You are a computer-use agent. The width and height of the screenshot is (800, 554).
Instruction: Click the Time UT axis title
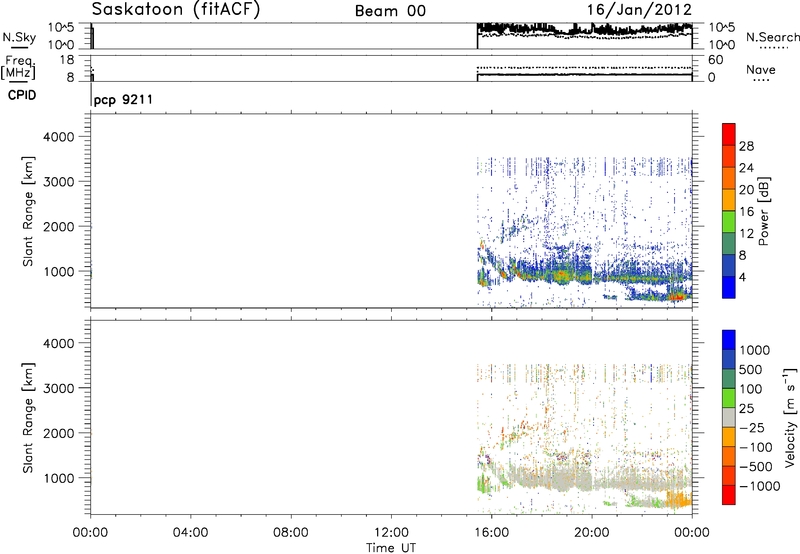391,548
